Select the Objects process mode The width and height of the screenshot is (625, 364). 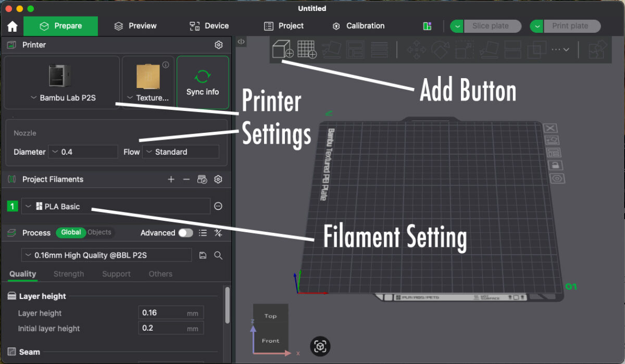[99, 232]
